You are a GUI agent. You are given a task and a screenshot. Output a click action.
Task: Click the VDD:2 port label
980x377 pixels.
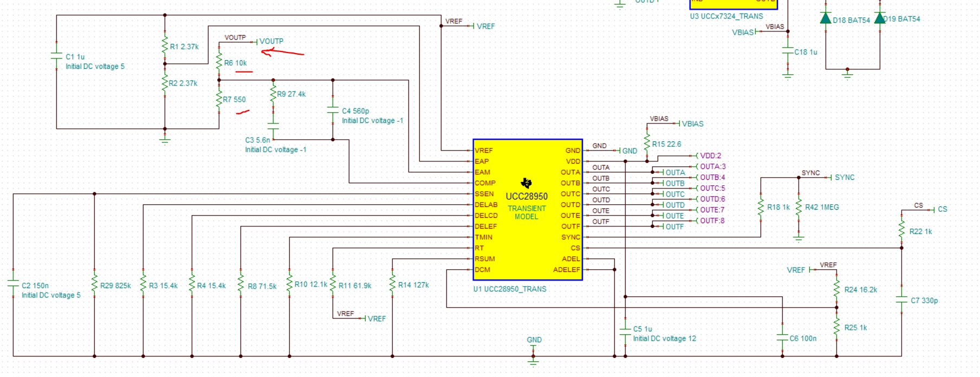(x=710, y=155)
